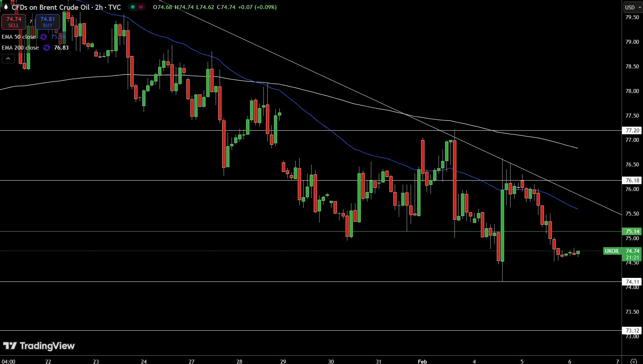The width and height of the screenshot is (643, 364).
Task: Click the 78.00 price axis label
Action: [x=632, y=91]
